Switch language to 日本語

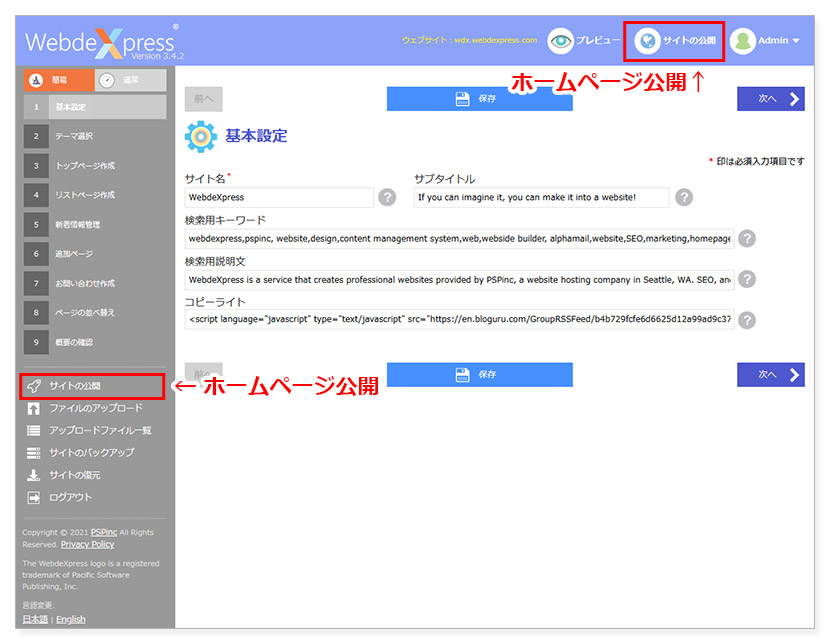pyautogui.click(x=35, y=619)
